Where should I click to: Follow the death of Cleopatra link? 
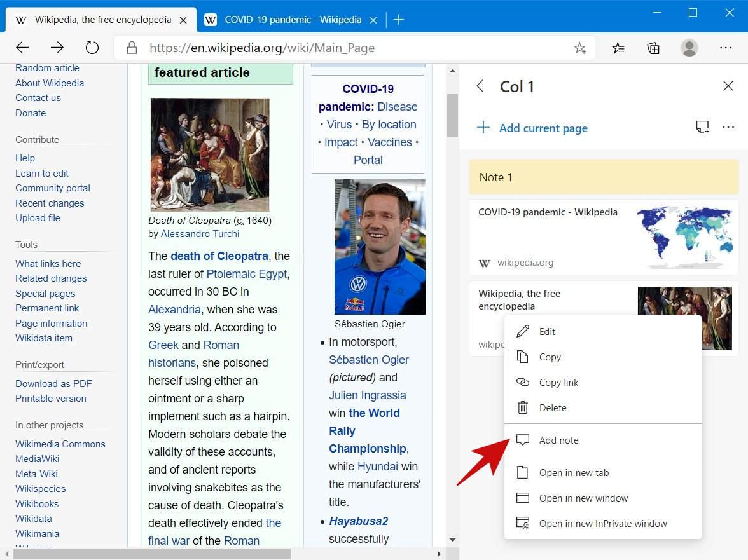[x=219, y=256]
